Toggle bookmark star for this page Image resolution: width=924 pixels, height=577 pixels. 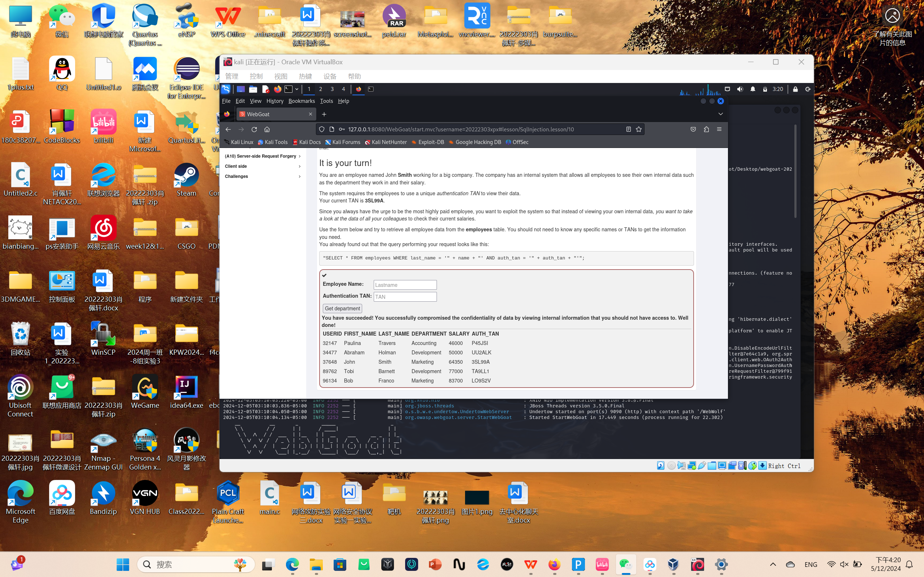pos(639,130)
